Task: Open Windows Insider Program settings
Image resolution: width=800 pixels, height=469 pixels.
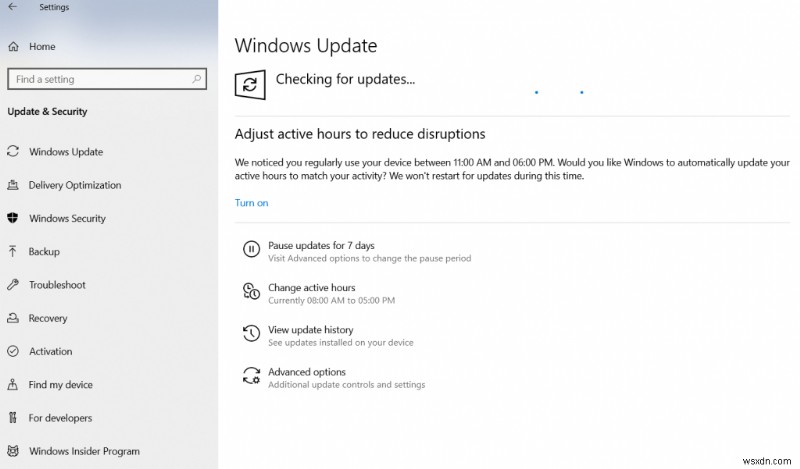Action: point(84,451)
